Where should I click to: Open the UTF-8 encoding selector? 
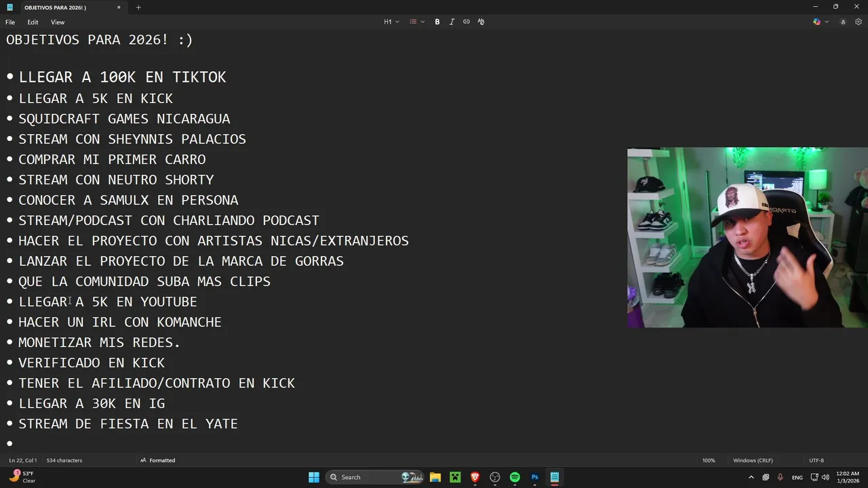816,460
